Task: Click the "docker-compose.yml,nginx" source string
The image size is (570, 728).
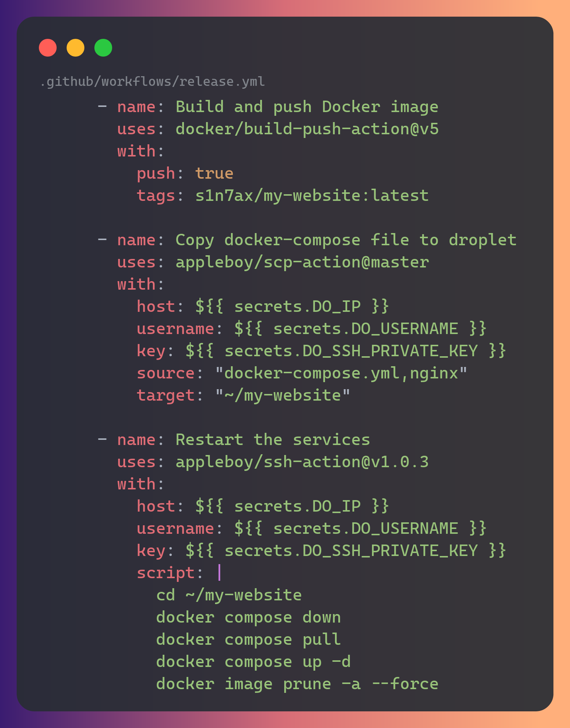Action: tap(341, 373)
